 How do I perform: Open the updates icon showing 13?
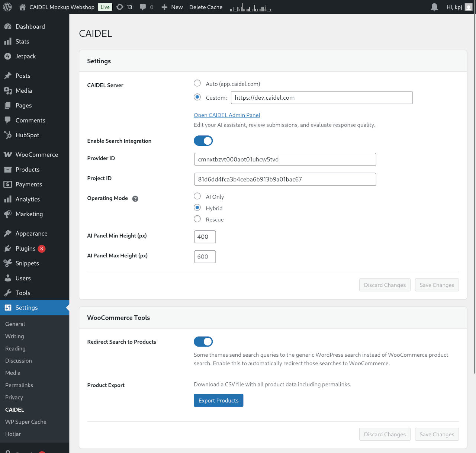[120, 7]
